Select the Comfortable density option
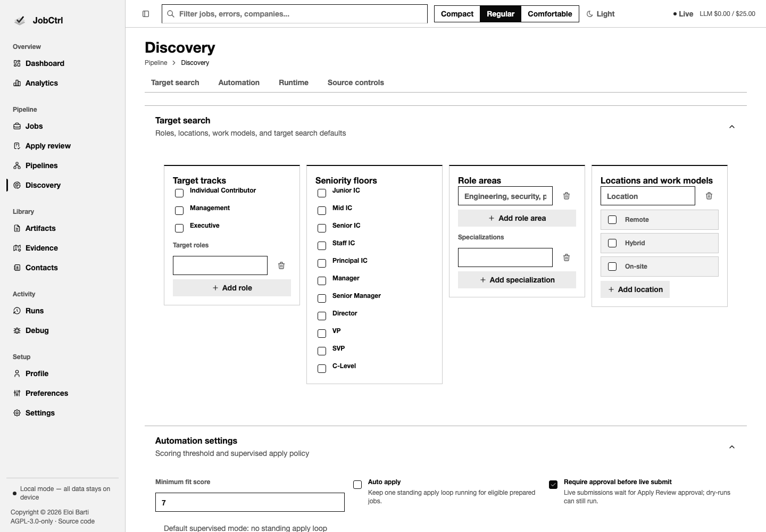Viewport: 766px width, 532px height. (550, 14)
